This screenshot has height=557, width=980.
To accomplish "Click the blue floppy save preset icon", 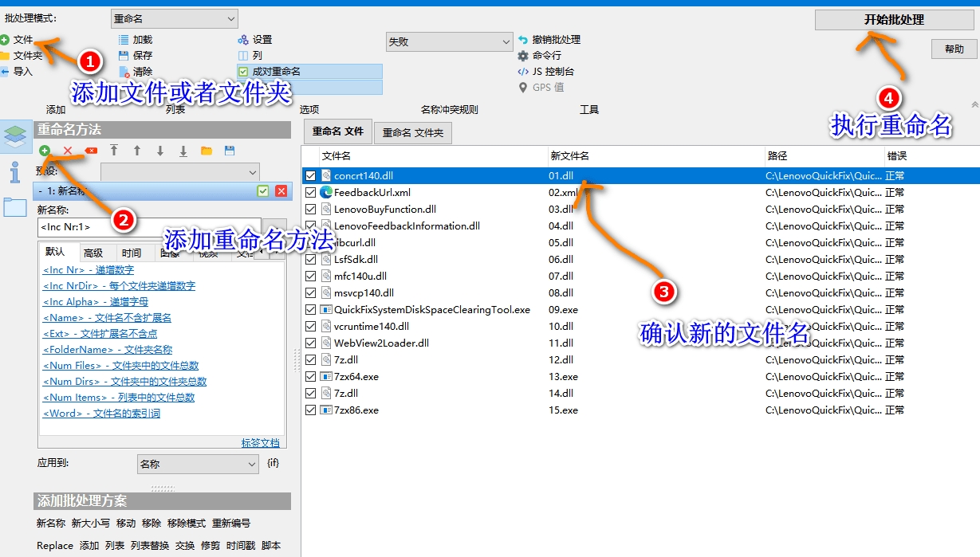I will pyautogui.click(x=230, y=150).
